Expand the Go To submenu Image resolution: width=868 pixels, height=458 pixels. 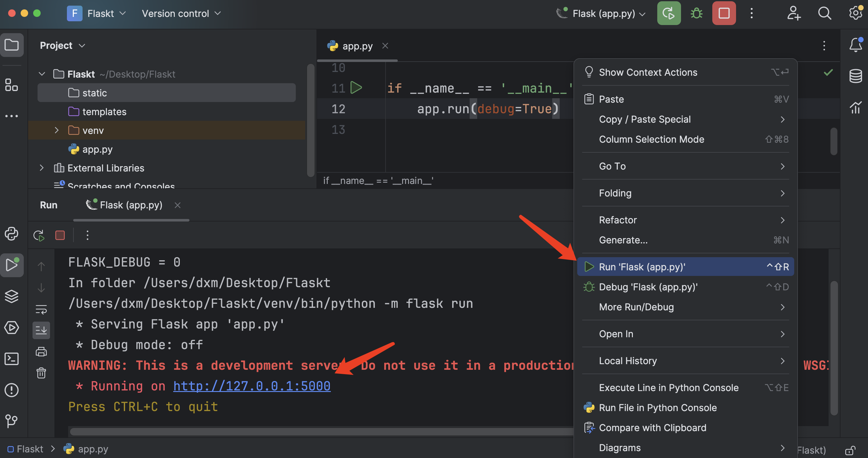(x=685, y=166)
